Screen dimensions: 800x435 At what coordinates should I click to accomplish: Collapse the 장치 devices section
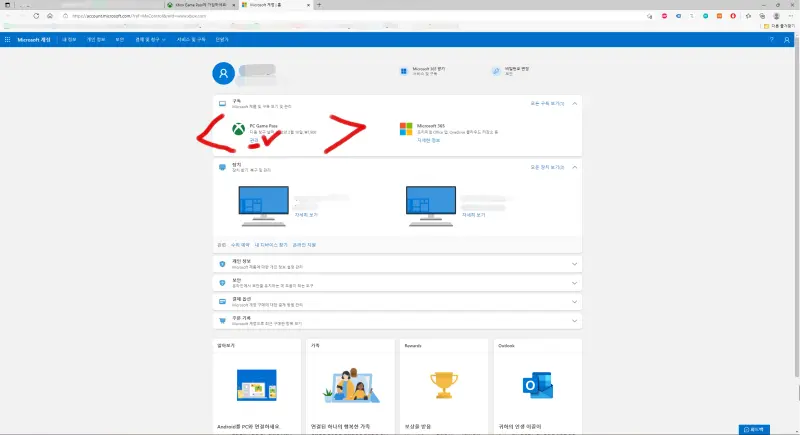point(574,167)
